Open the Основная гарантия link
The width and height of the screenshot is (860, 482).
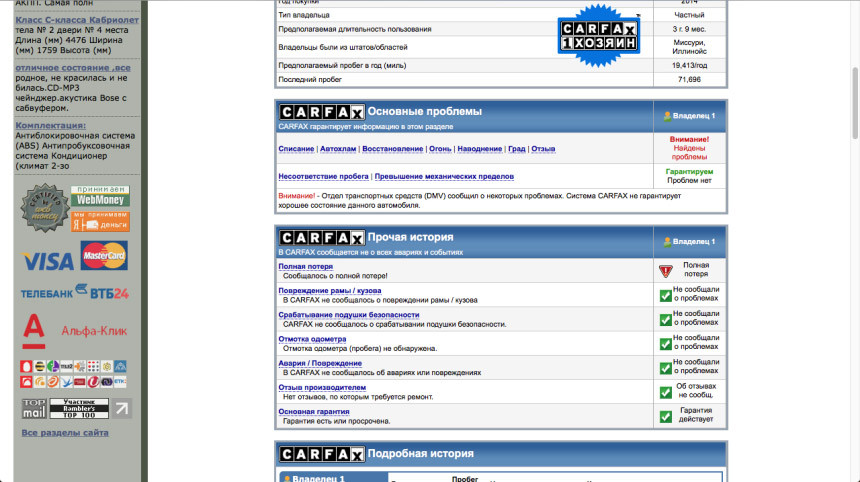tap(314, 411)
